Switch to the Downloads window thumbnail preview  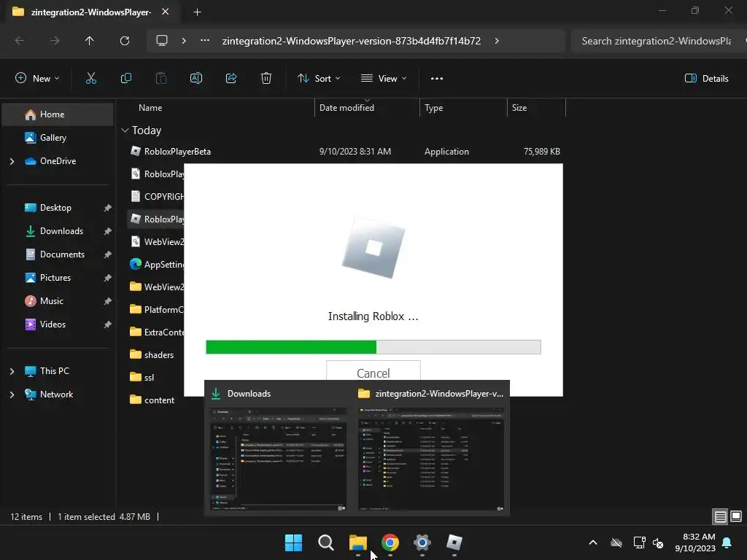(x=279, y=459)
